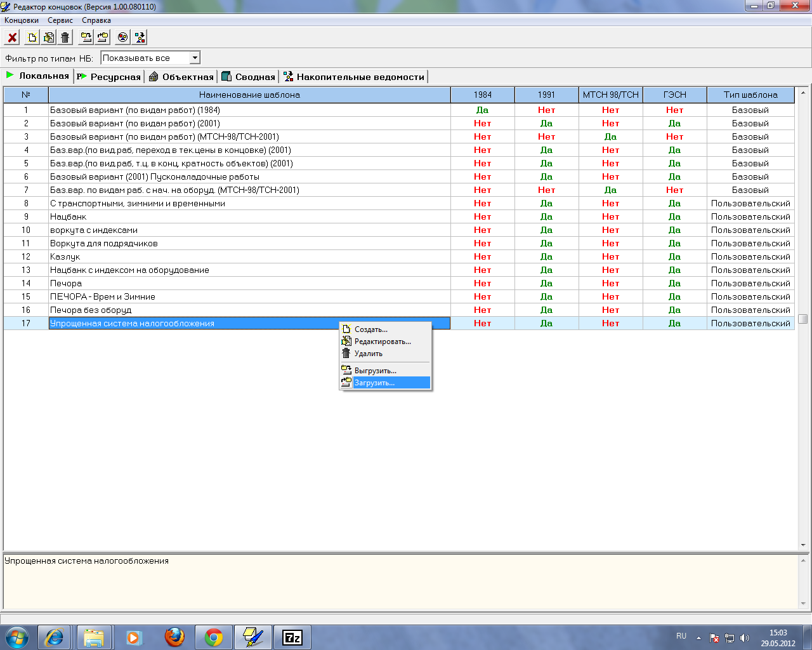The width and height of the screenshot is (812, 650).
Task: Select Загрузить... from the context menu
Action: [374, 383]
